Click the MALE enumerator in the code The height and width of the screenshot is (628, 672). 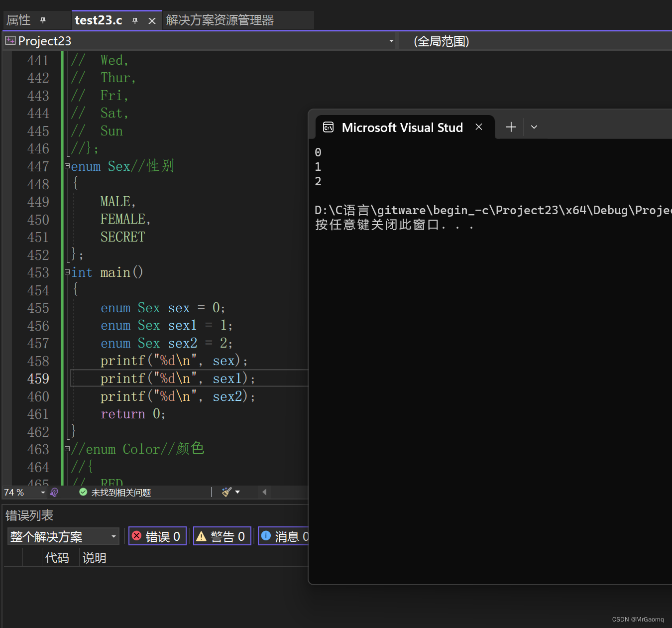coord(115,202)
